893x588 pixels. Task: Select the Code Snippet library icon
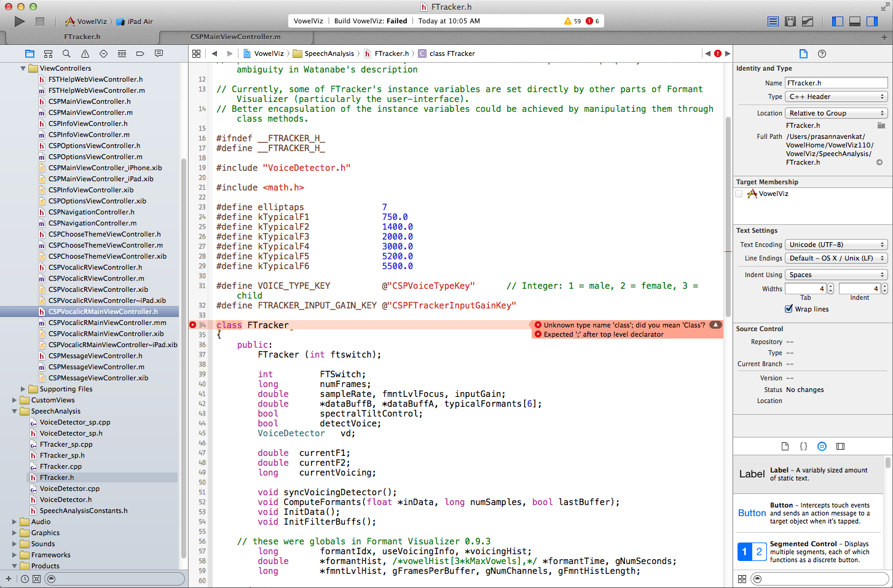pyautogui.click(x=803, y=447)
